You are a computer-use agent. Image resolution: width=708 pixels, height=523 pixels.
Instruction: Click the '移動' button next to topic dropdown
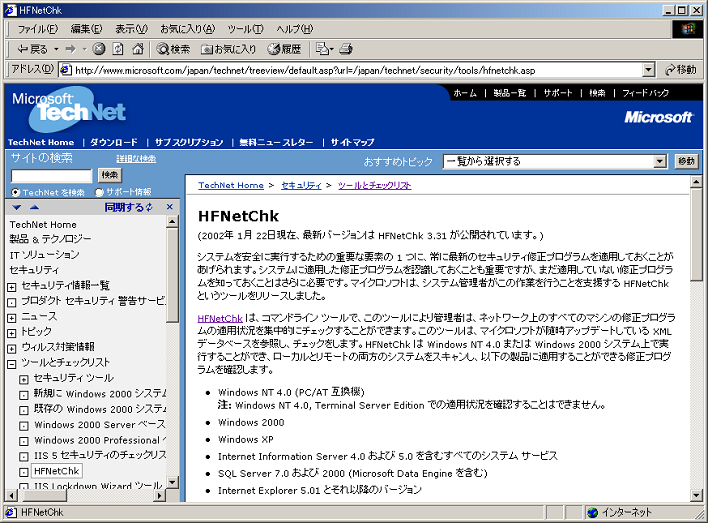coord(686,161)
